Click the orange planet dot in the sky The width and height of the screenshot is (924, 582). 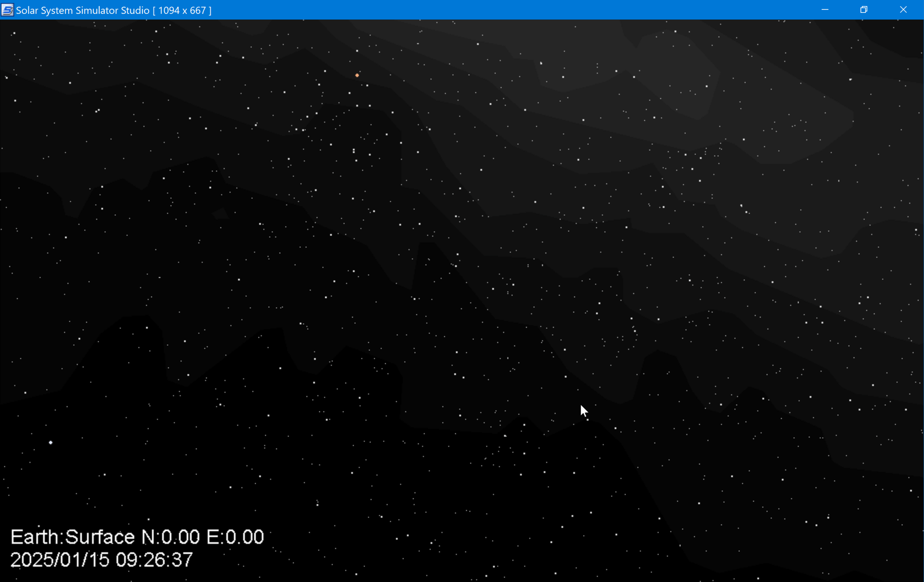coord(357,75)
